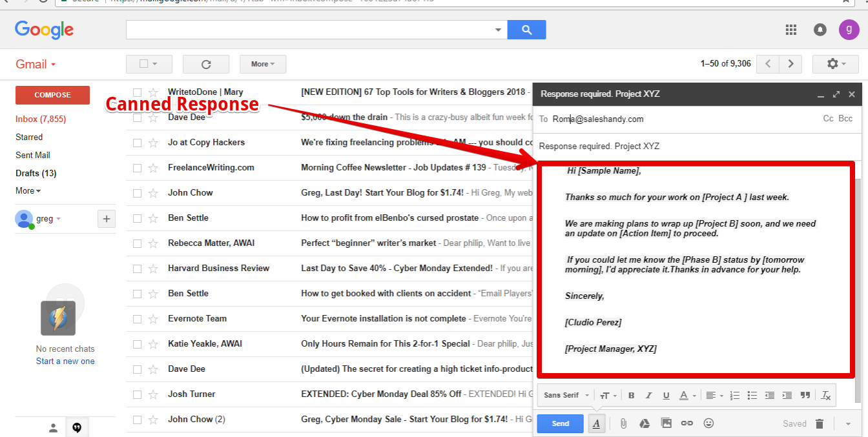Toggle underline formatting in compose toolbar

[666, 396]
